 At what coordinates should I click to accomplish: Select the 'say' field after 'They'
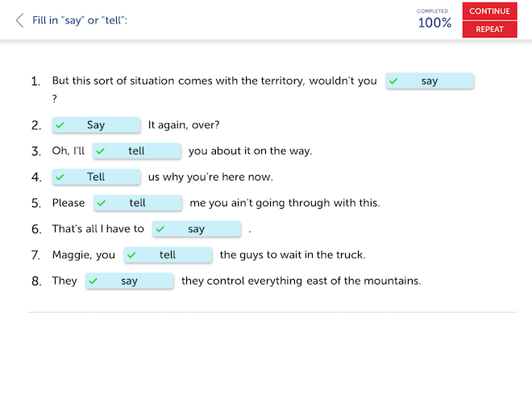129,281
